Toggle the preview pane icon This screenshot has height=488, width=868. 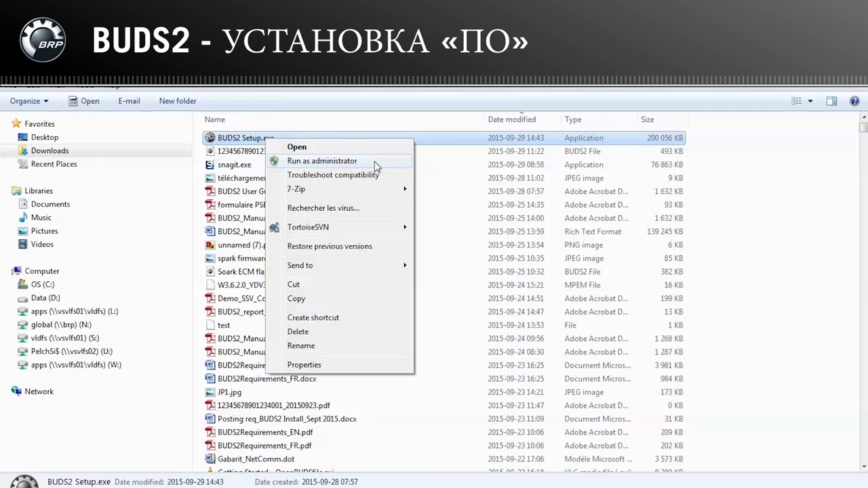831,101
